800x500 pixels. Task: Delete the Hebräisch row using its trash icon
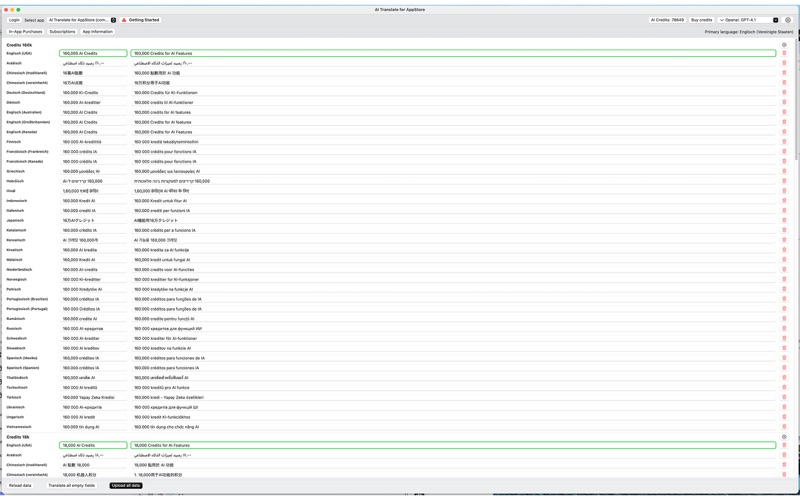point(784,181)
